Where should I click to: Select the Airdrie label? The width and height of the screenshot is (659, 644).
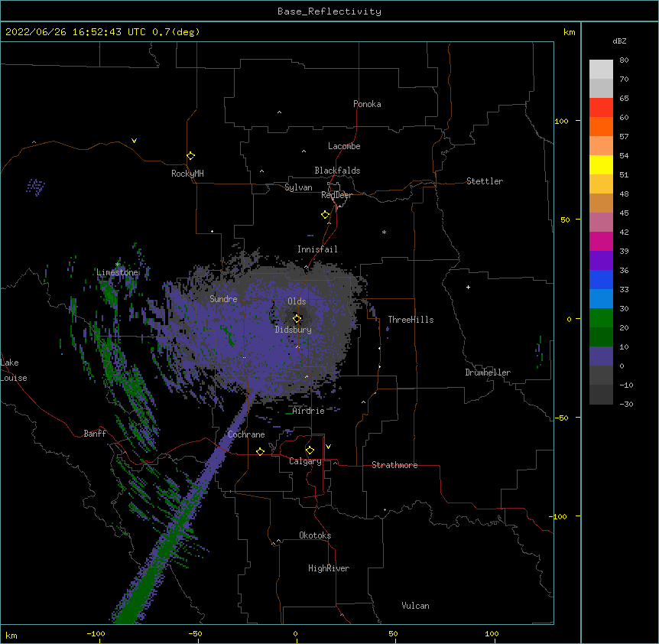point(309,411)
